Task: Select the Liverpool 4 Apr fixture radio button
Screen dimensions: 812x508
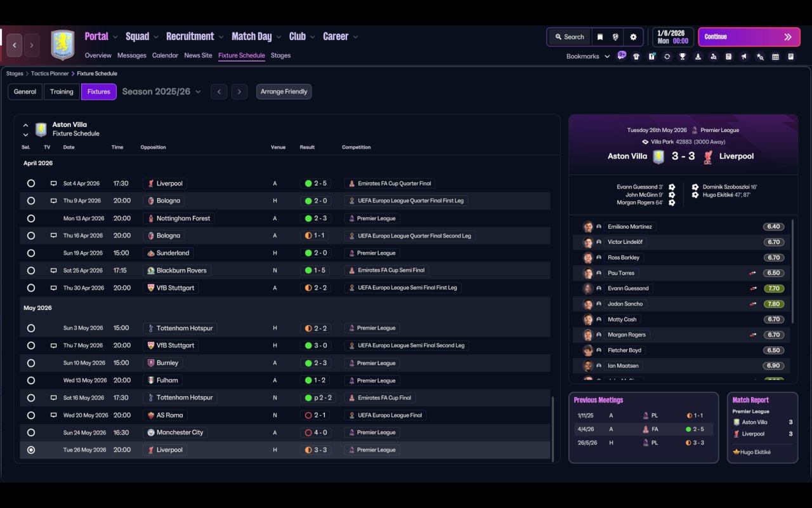Action: pos(31,184)
